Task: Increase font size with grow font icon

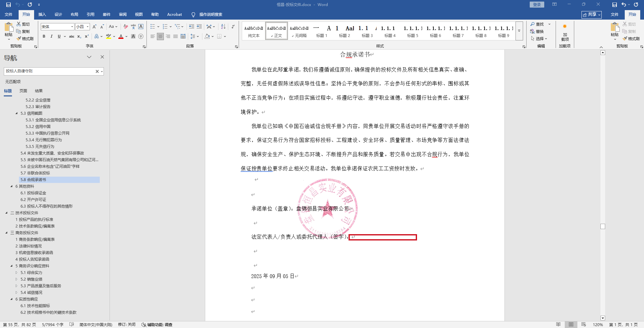Action: pos(94,27)
